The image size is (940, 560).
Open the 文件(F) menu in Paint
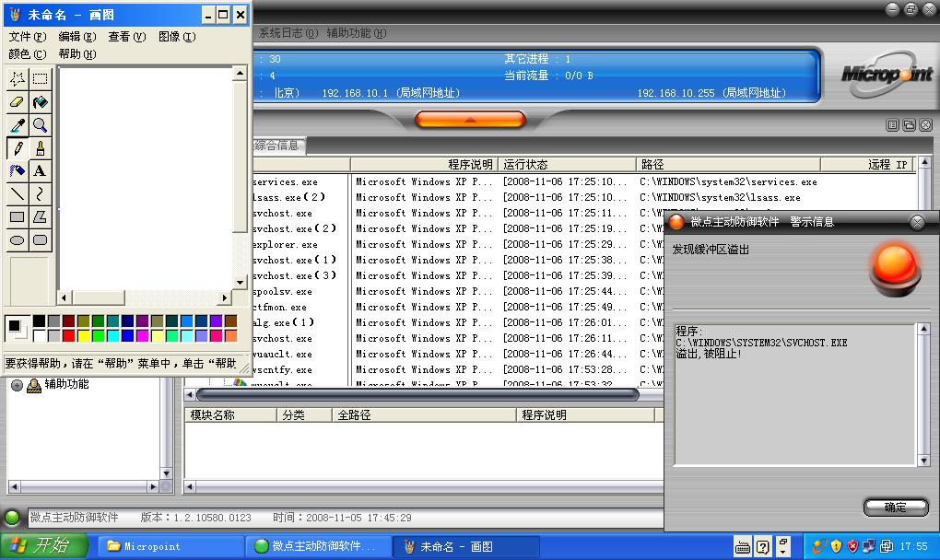point(28,37)
